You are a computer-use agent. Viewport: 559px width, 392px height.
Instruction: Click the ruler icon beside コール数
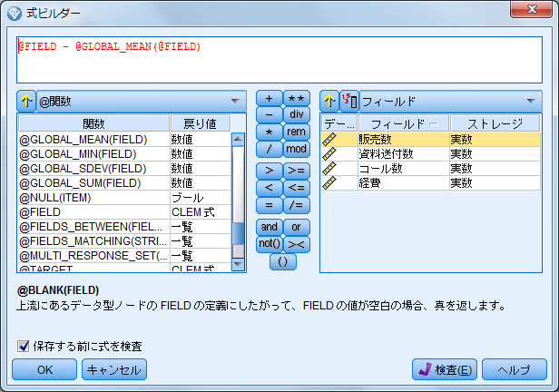coord(329,169)
